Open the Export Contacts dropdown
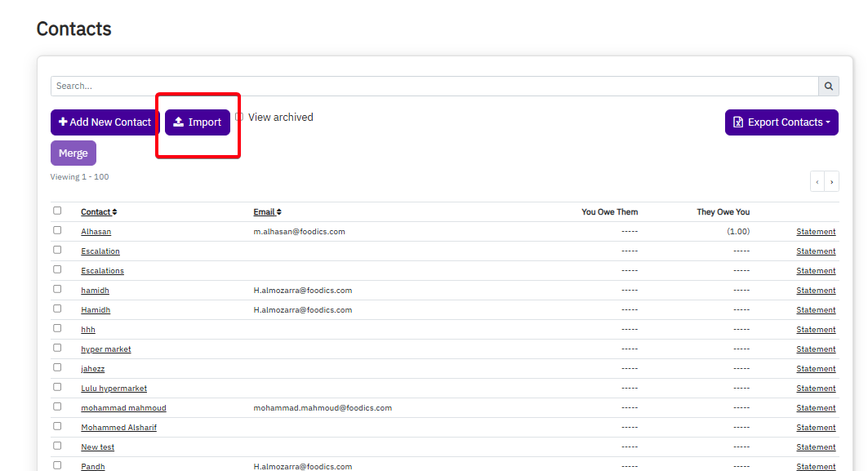Image resolution: width=868 pixels, height=471 pixels. [x=781, y=122]
